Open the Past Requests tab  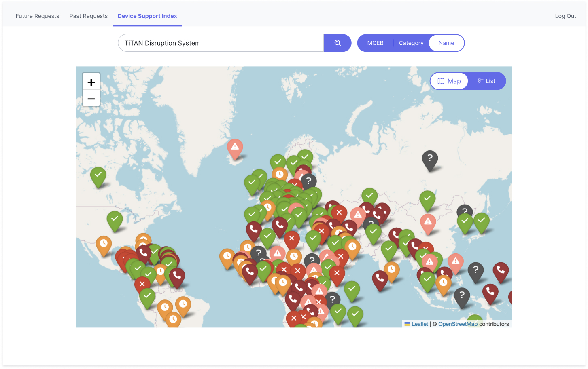(x=88, y=16)
